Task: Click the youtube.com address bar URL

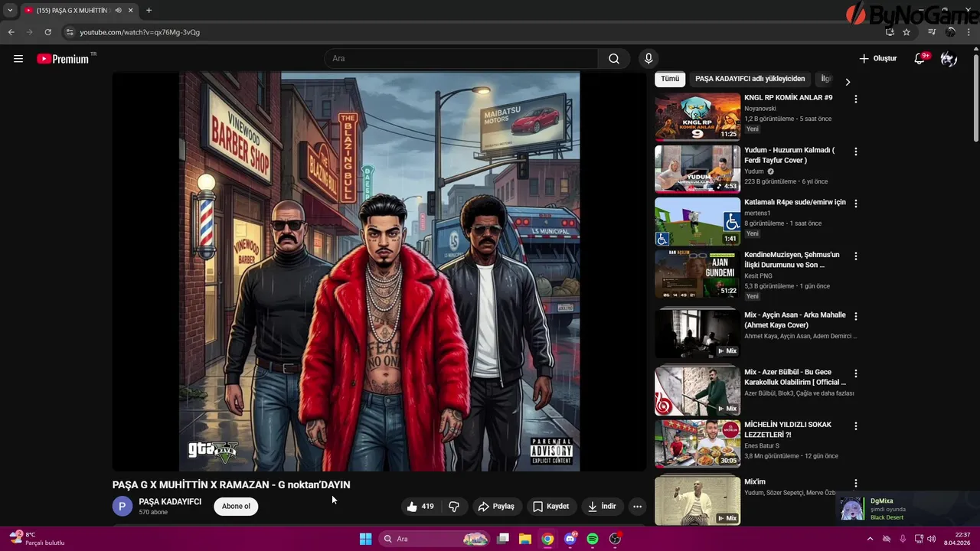Action: (140, 32)
